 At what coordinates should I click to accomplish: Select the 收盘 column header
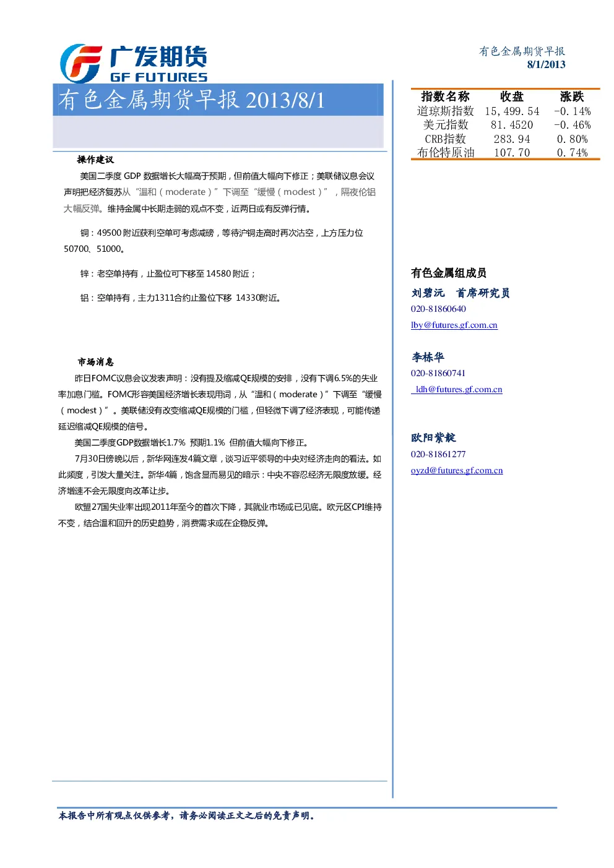pos(512,97)
